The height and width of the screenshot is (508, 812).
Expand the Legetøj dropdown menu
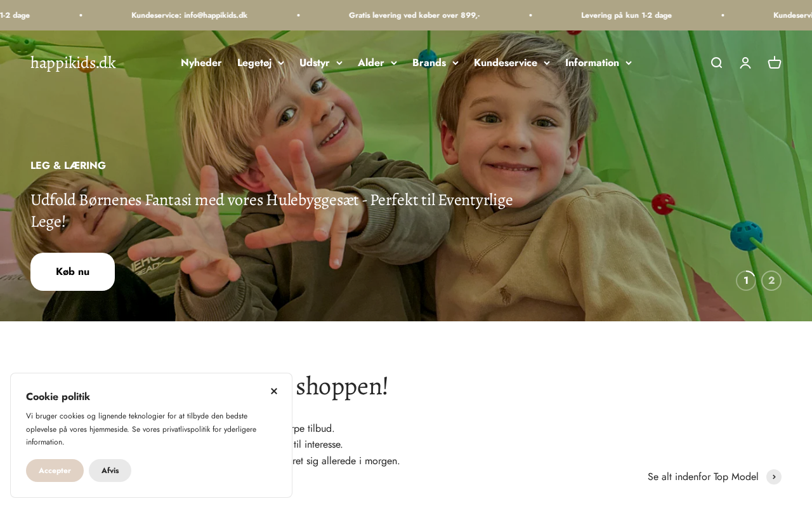(x=261, y=63)
